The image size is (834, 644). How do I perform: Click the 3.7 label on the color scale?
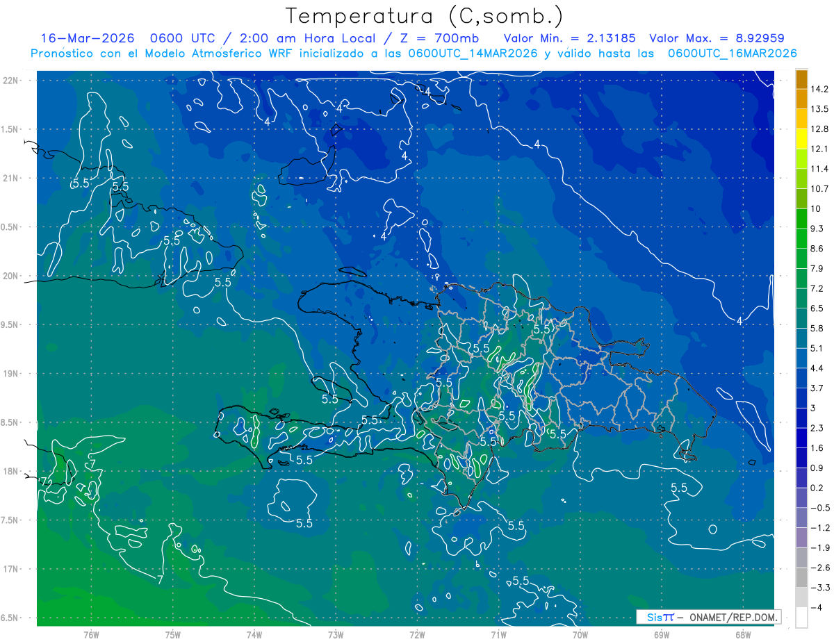pos(817,388)
